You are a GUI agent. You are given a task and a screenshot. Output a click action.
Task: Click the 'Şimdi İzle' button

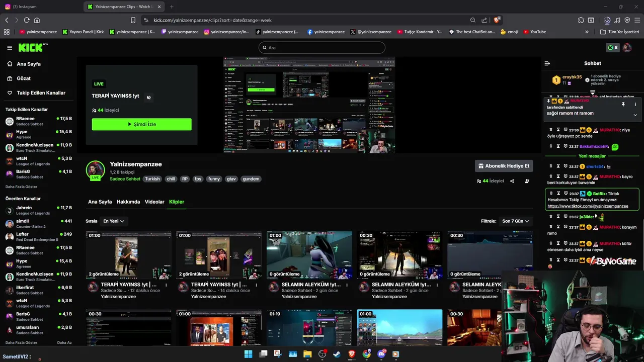click(141, 124)
